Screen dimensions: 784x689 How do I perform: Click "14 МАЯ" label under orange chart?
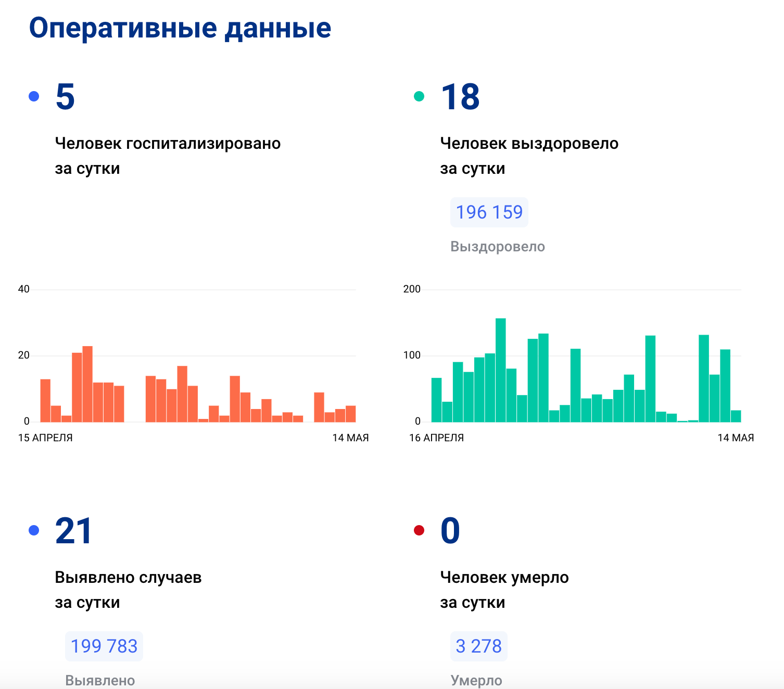(x=351, y=438)
